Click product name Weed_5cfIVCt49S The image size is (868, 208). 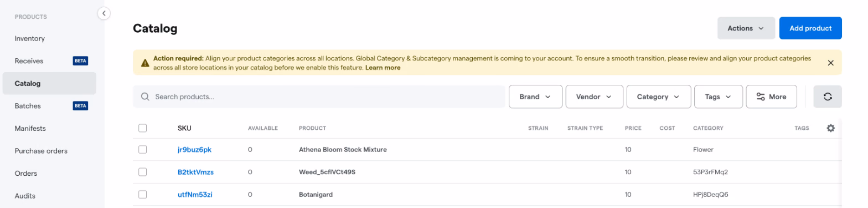[x=327, y=172]
